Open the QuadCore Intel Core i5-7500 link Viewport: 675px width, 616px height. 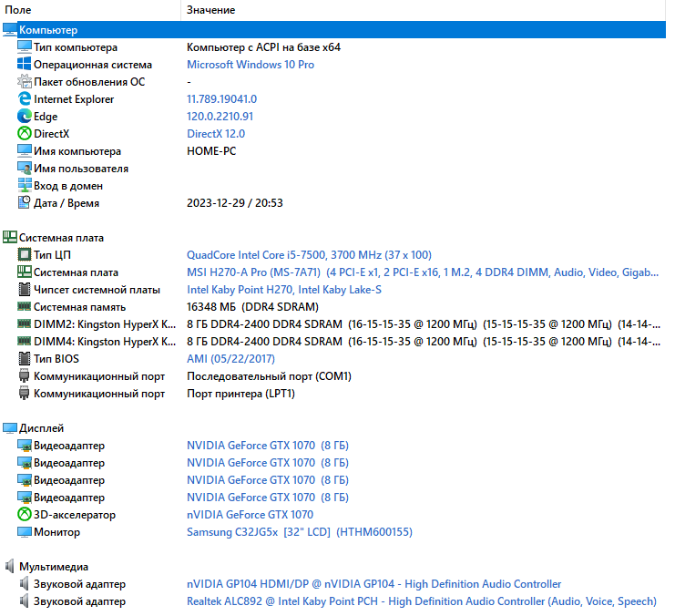pyautogui.click(x=309, y=255)
